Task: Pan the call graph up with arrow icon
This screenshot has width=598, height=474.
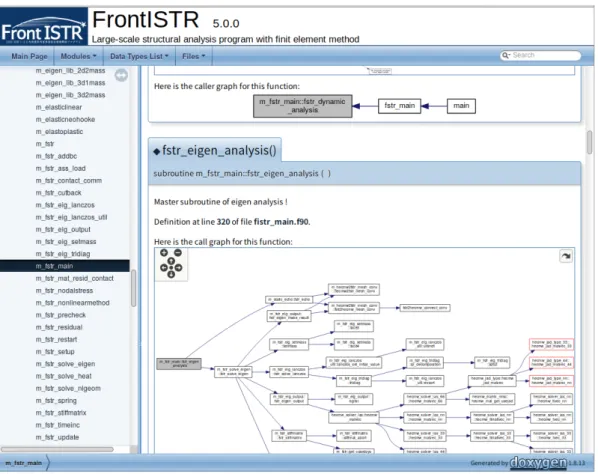Action: pos(171,261)
